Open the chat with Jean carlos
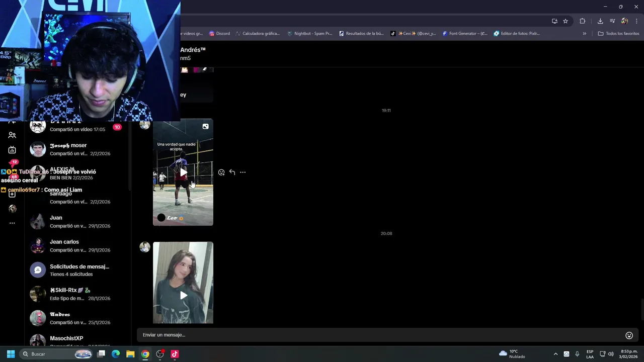This screenshot has height=362, width=644. 78,246
